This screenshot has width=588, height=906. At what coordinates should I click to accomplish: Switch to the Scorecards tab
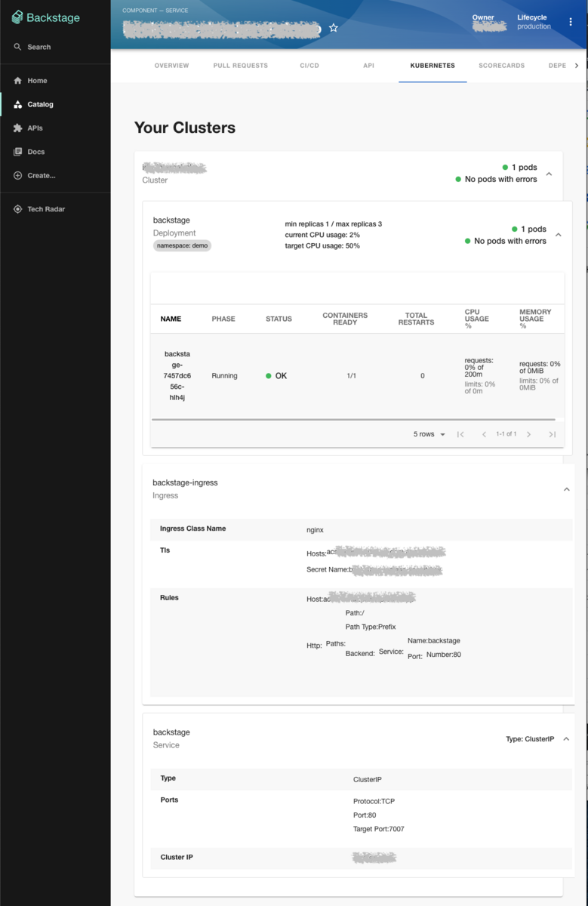pos(501,66)
